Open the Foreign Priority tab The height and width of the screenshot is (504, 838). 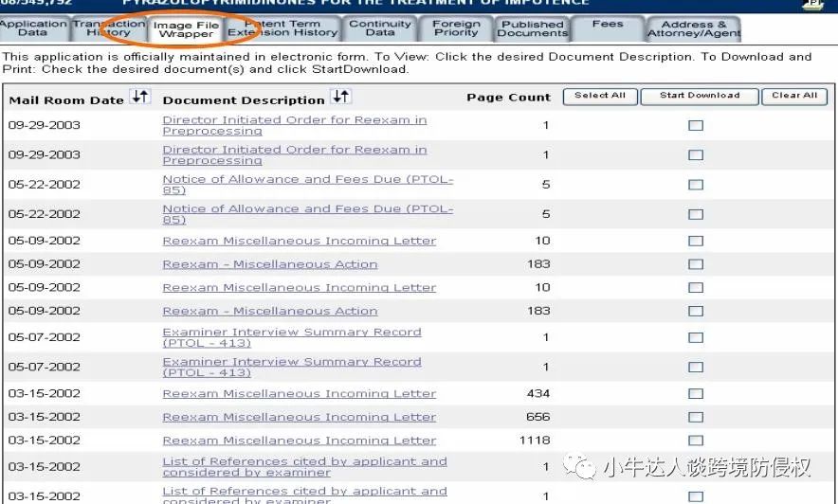click(456, 28)
